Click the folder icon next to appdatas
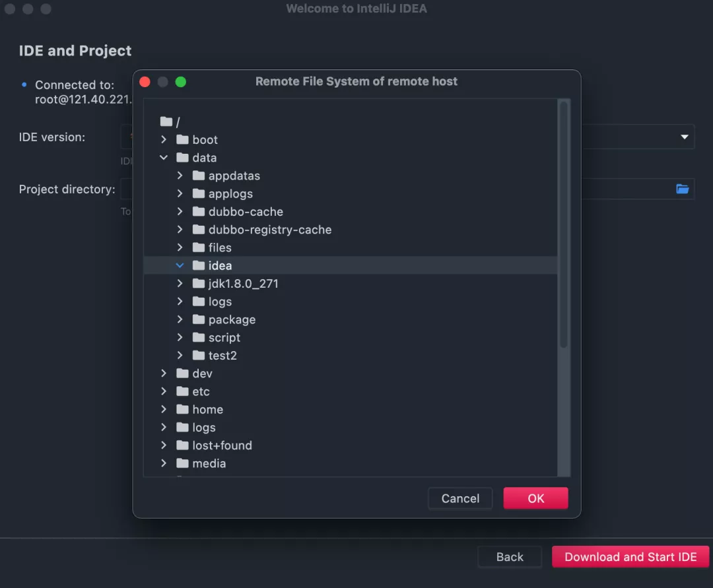This screenshot has height=588, width=713. click(x=198, y=176)
